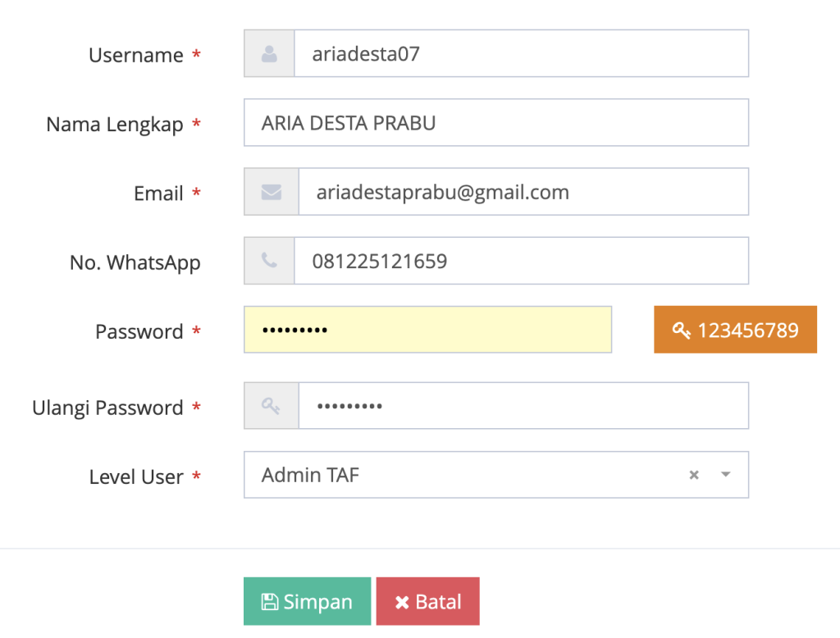The image size is (840, 638).
Task: Click the Level User label
Action: point(136,476)
